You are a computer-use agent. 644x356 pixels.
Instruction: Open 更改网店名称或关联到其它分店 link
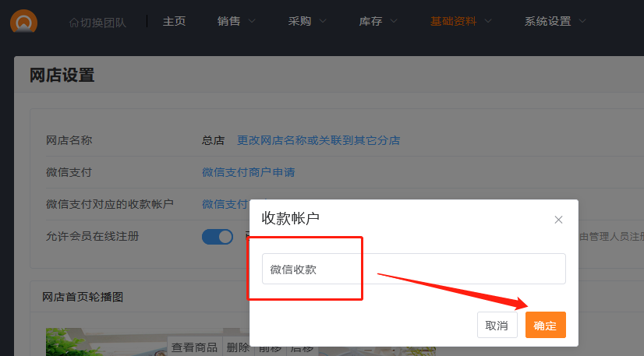pos(318,140)
